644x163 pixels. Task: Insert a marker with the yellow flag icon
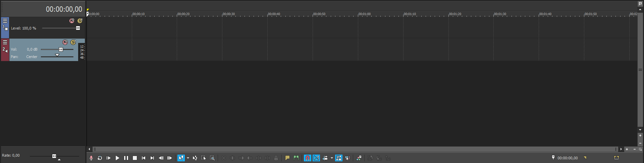287,158
